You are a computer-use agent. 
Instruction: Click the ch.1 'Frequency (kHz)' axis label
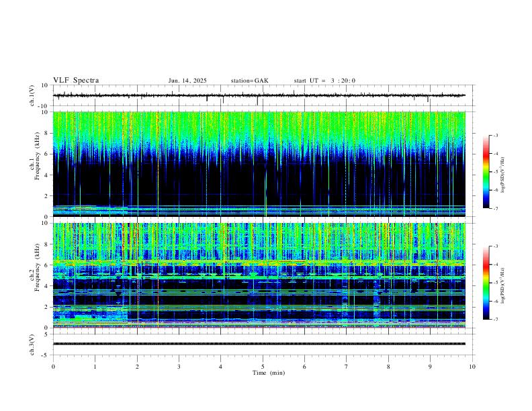click(38, 156)
